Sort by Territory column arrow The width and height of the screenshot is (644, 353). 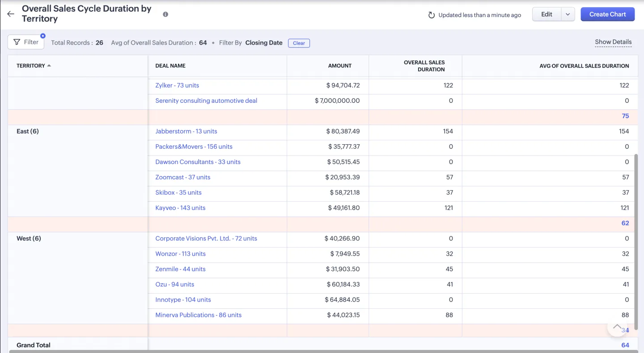coord(49,66)
